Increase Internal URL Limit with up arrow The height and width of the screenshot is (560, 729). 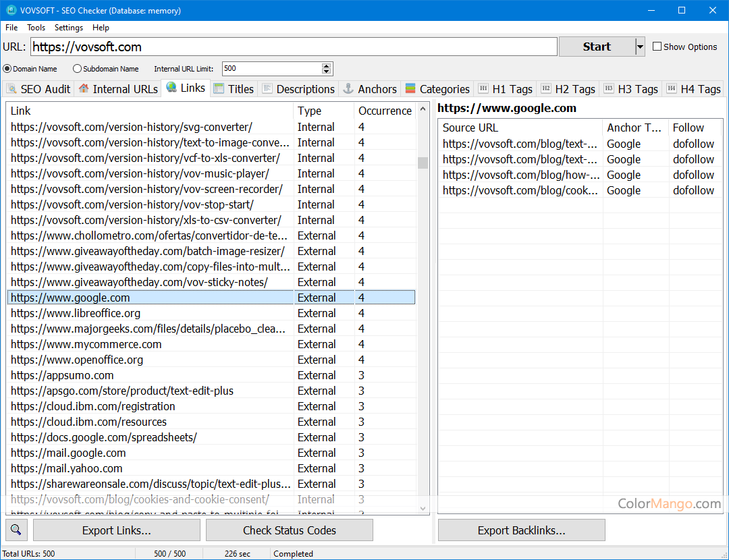coord(327,66)
